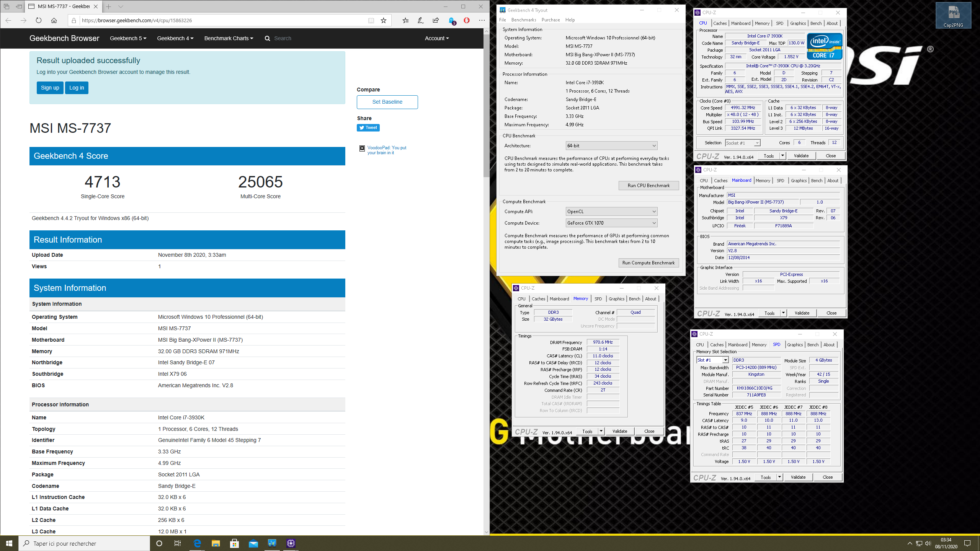Open Task View on taskbar
Screen dimensions: 980x551
coord(178,543)
